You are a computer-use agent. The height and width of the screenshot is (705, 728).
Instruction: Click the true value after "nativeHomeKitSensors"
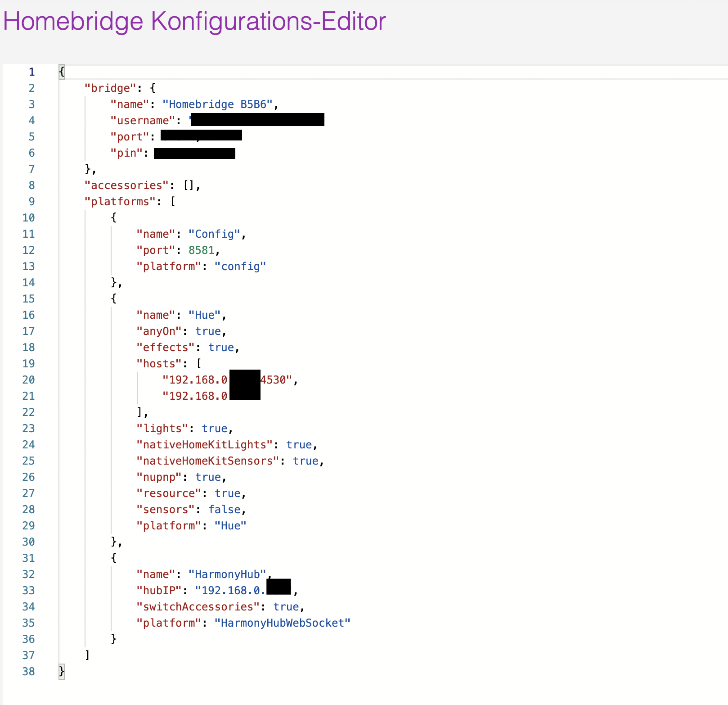pos(306,461)
